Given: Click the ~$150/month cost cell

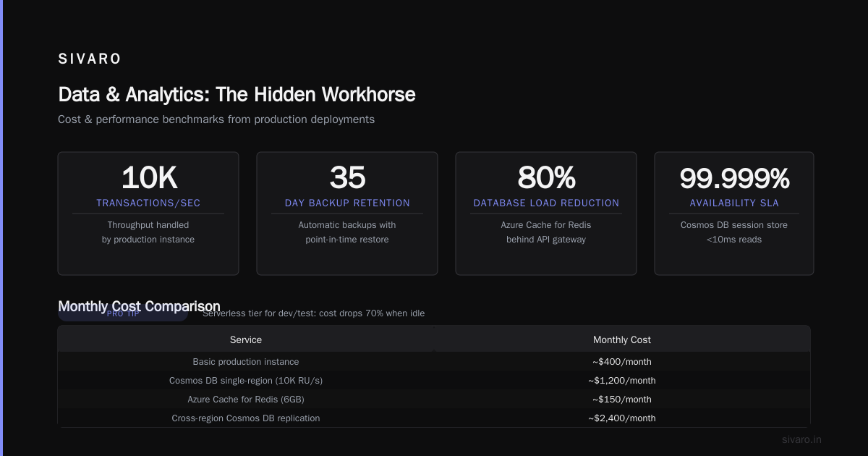Looking at the screenshot, I should (622, 400).
